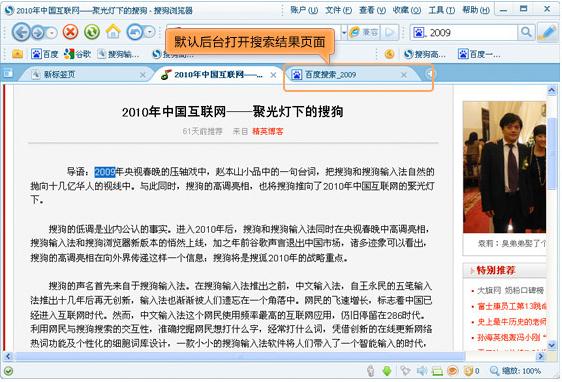Open the 百度一... bookmark
This screenshot has height=382, width=562.
pyautogui.click(x=480, y=54)
